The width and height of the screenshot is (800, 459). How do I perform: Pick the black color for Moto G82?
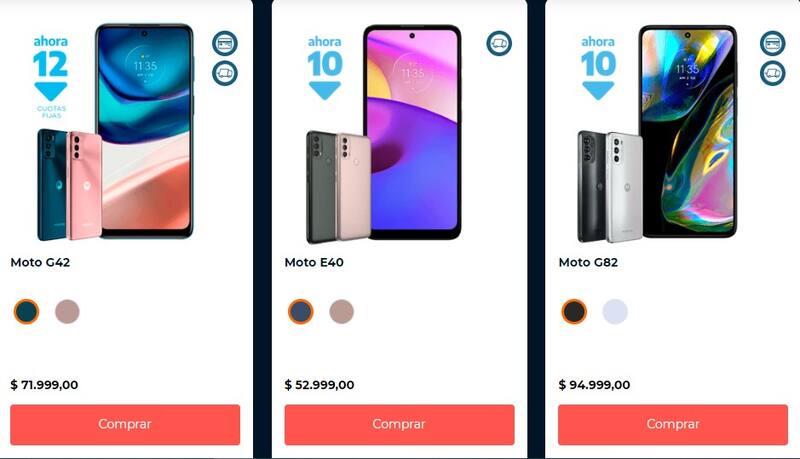[x=574, y=312]
